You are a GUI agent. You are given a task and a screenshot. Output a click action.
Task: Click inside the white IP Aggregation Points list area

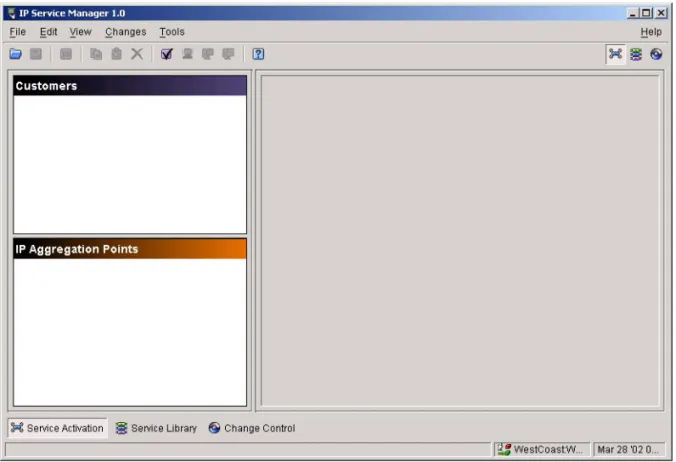coord(130,332)
